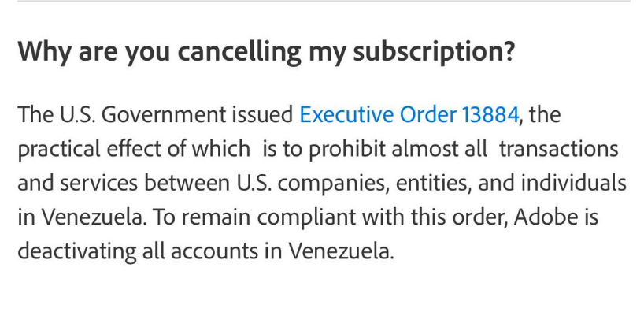
Task: Click the word "entities," in the paragraph
Action: 434,184
